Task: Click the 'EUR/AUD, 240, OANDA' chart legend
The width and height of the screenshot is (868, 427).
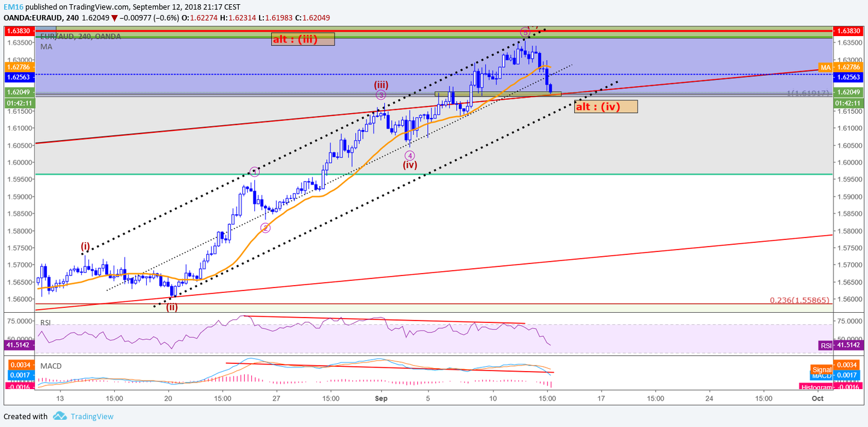Action: click(81, 36)
